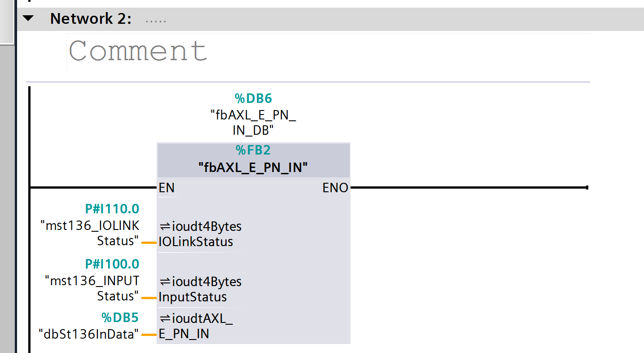The height and width of the screenshot is (353, 644).
Task: Click the InOut arrows icon beside ioudtAXL_E_PN_IN
Action: [x=165, y=318]
